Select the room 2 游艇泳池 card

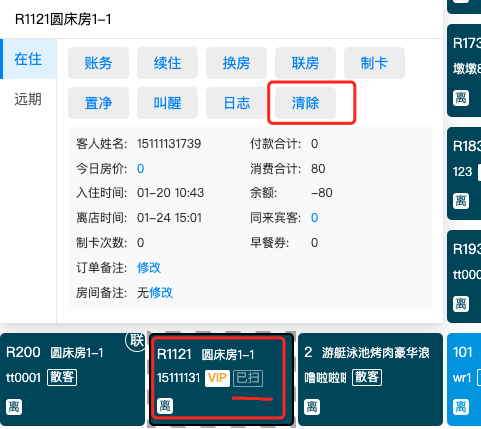pyautogui.click(x=370, y=379)
